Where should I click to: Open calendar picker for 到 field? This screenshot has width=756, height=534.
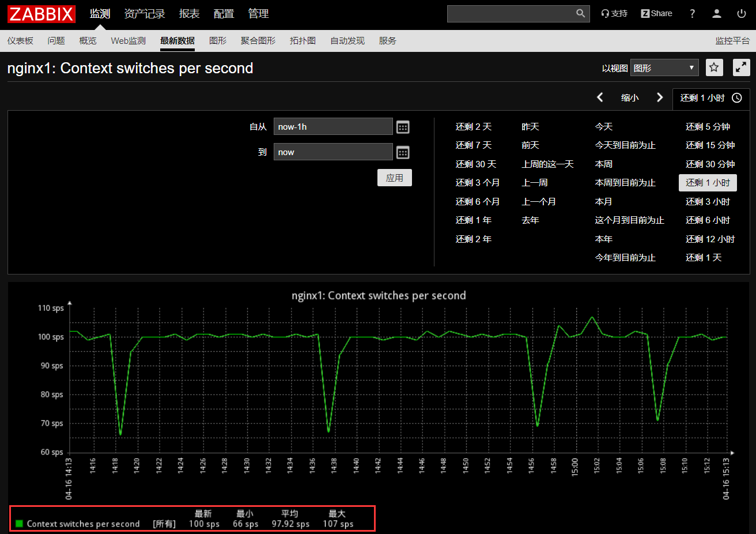coord(403,152)
